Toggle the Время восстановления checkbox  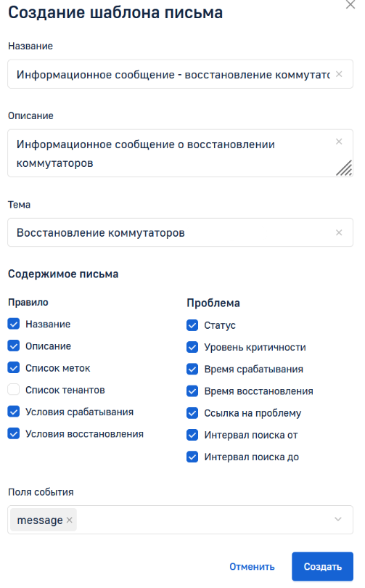coord(192,391)
